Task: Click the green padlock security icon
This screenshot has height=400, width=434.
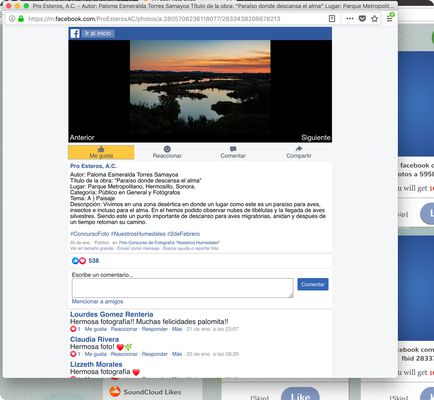Action: point(21,19)
